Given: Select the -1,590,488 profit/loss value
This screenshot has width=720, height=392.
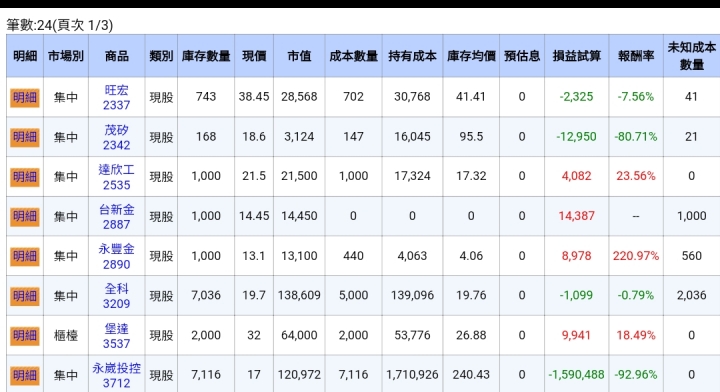Looking at the screenshot, I should tap(576, 375).
